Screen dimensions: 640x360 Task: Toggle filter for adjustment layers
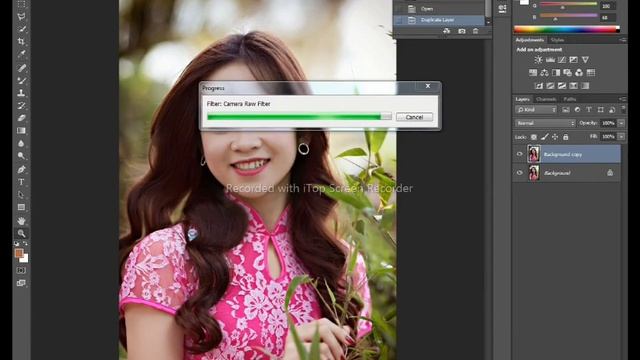click(577, 110)
